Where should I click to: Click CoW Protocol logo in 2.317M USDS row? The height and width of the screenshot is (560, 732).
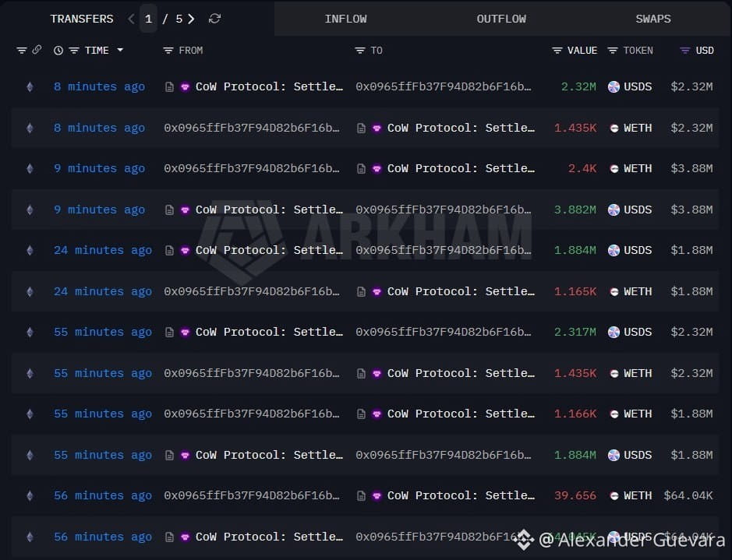coord(185,332)
